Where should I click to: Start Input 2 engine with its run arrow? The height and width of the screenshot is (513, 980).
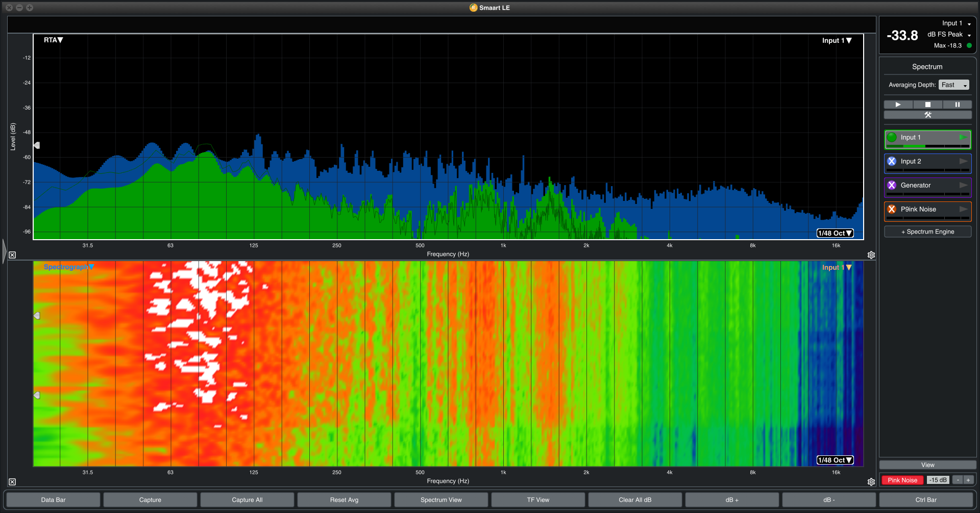[963, 161]
